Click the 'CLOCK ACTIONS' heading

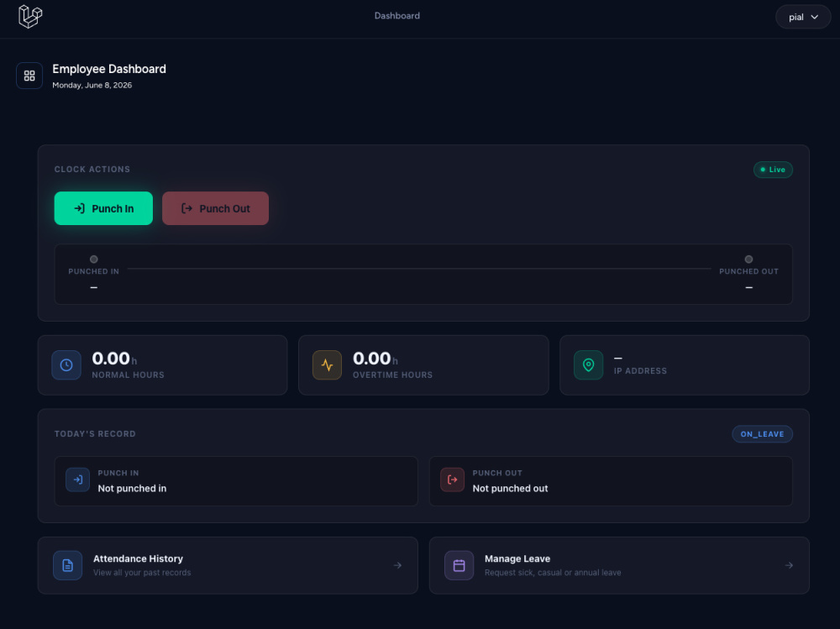tap(92, 170)
